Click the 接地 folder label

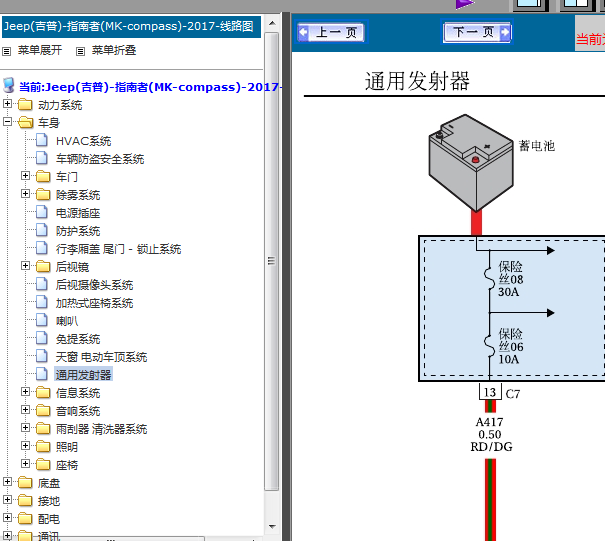click(49, 501)
